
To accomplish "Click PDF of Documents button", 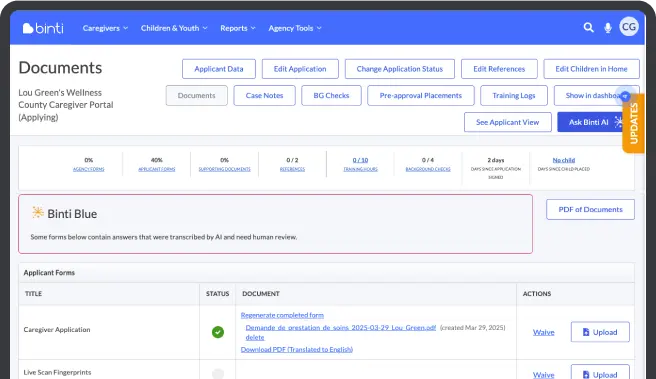I will (x=590, y=209).
